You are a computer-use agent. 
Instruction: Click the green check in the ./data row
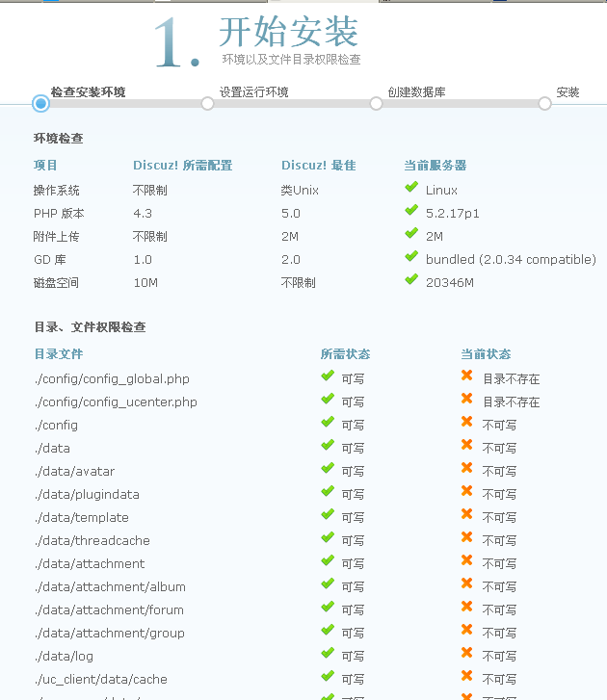point(328,446)
